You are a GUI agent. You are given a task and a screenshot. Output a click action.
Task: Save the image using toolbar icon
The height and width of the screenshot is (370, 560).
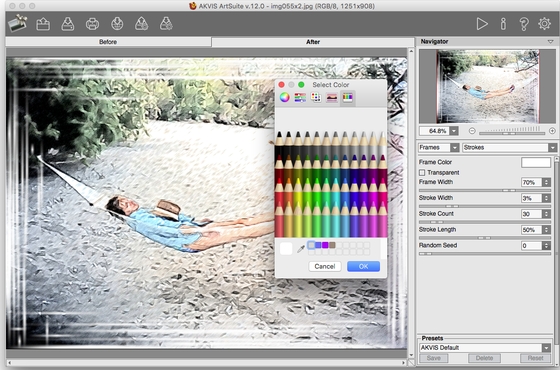tap(68, 24)
